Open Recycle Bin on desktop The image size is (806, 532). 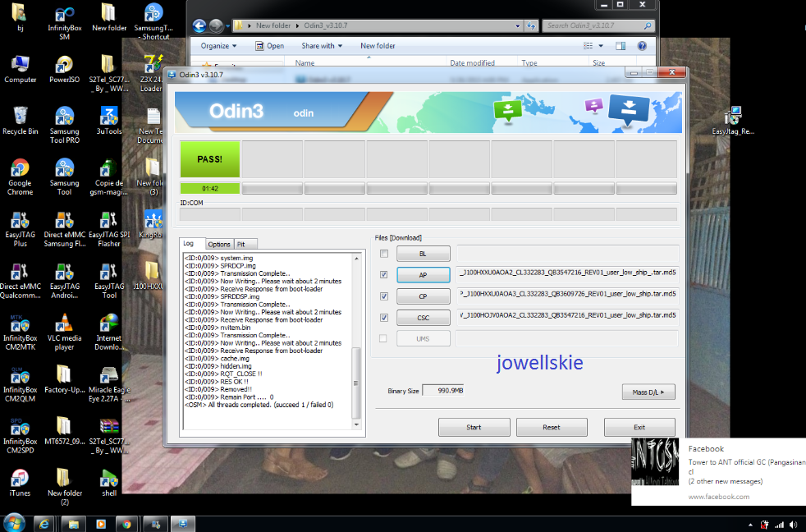[x=20, y=121]
